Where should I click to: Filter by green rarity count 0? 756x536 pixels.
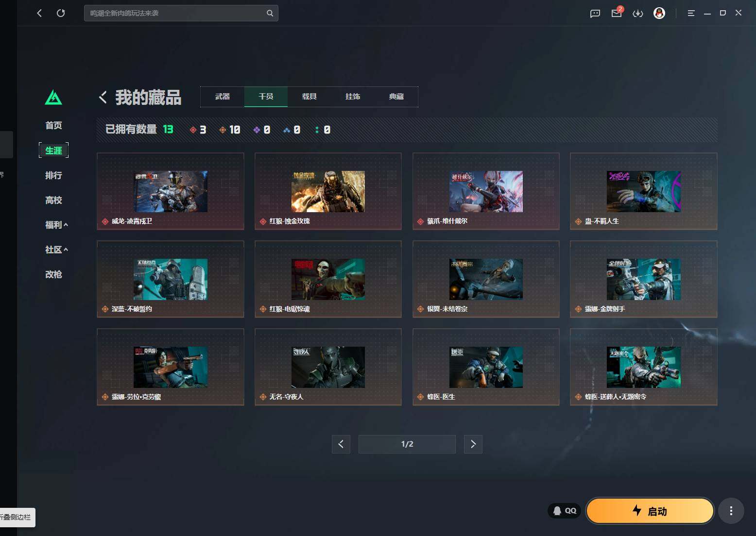point(323,130)
